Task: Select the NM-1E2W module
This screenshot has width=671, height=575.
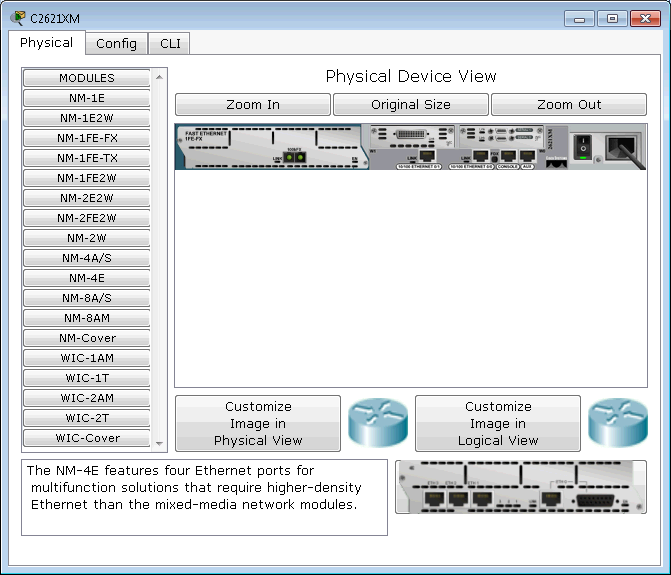Action: pyautogui.click(x=87, y=118)
